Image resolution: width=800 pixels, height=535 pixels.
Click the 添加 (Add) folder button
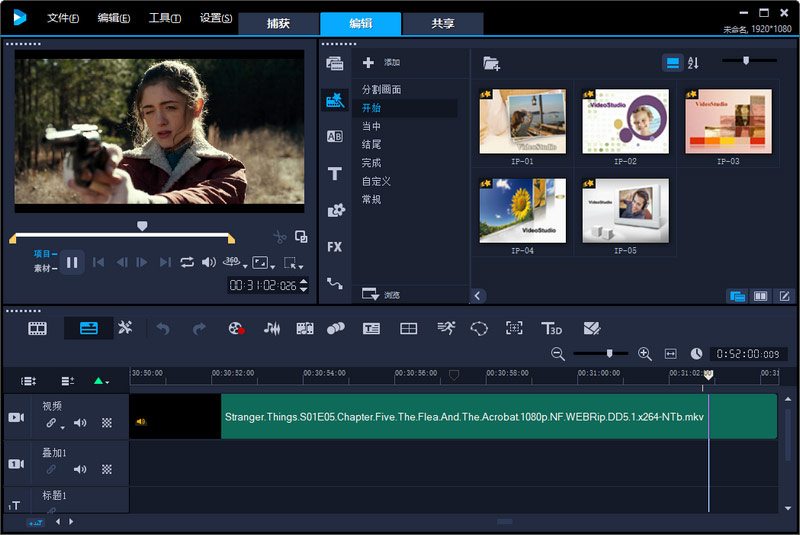click(381, 62)
